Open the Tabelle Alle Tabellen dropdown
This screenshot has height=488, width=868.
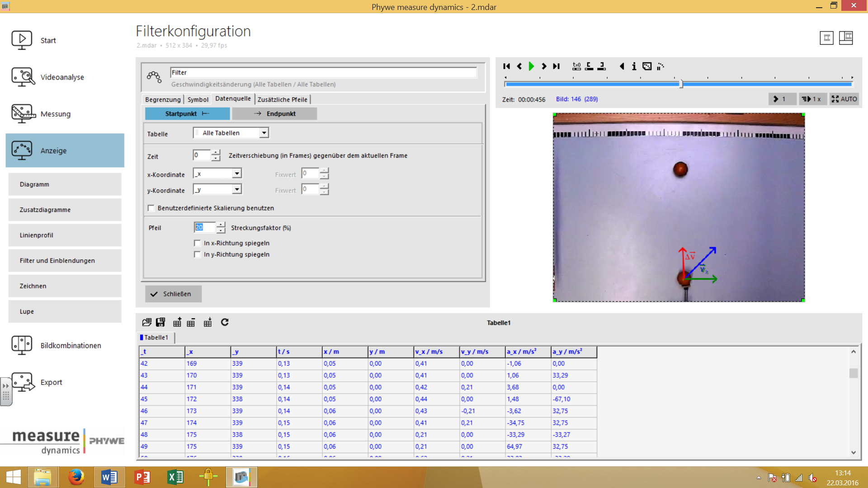(264, 133)
